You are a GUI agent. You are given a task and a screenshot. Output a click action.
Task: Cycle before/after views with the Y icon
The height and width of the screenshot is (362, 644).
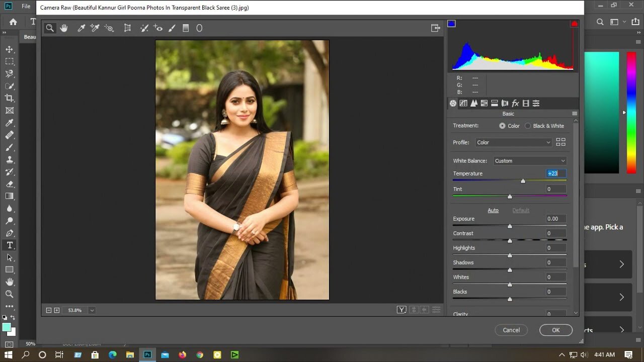401,310
